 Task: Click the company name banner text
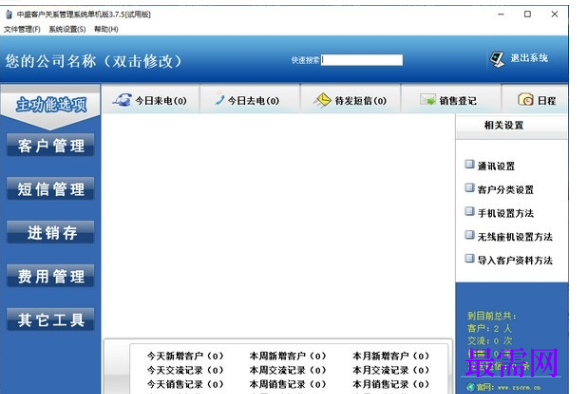click(93, 61)
